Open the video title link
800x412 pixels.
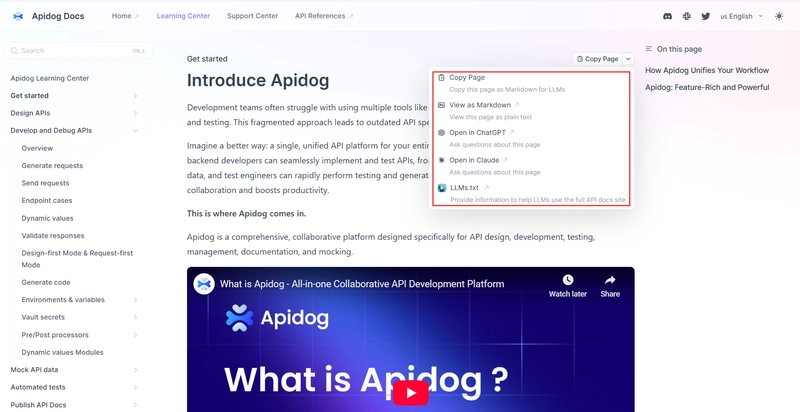click(x=362, y=284)
